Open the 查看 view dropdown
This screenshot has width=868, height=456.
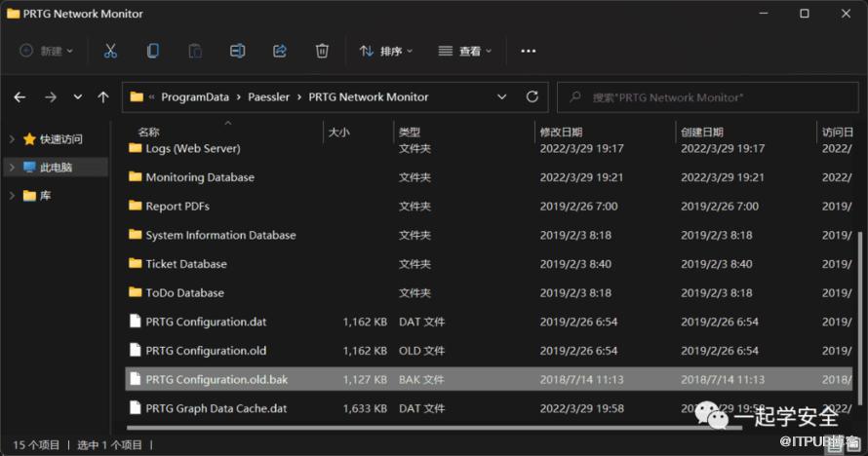pyautogui.click(x=465, y=51)
